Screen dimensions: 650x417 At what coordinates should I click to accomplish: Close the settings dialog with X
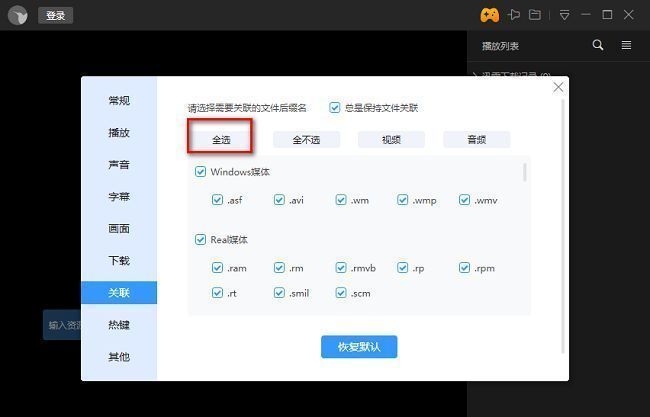(x=558, y=87)
